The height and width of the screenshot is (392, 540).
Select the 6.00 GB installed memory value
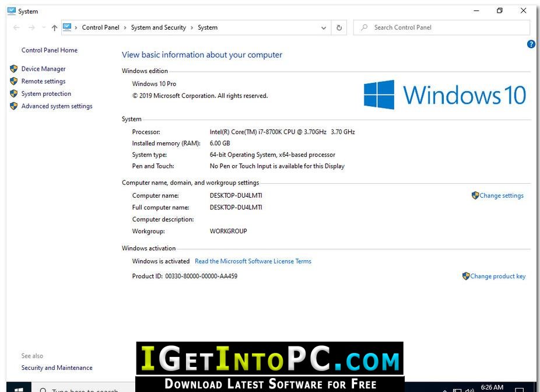tap(220, 143)
